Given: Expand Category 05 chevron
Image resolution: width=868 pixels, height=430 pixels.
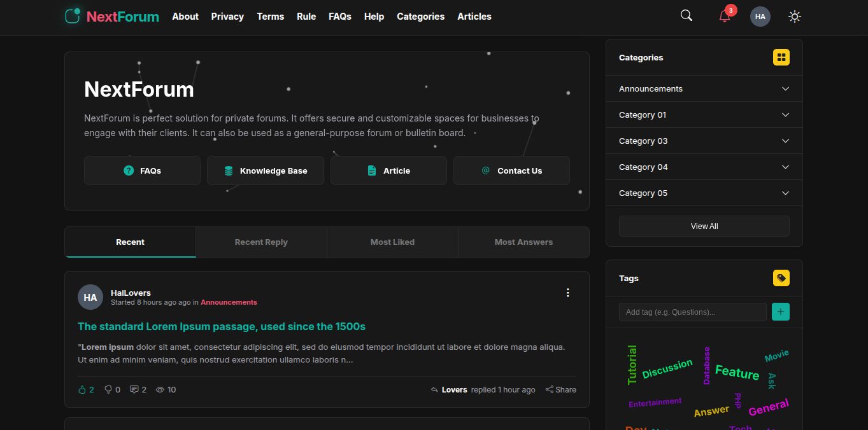Looking at the screenshot, I should tap(785, 193).
